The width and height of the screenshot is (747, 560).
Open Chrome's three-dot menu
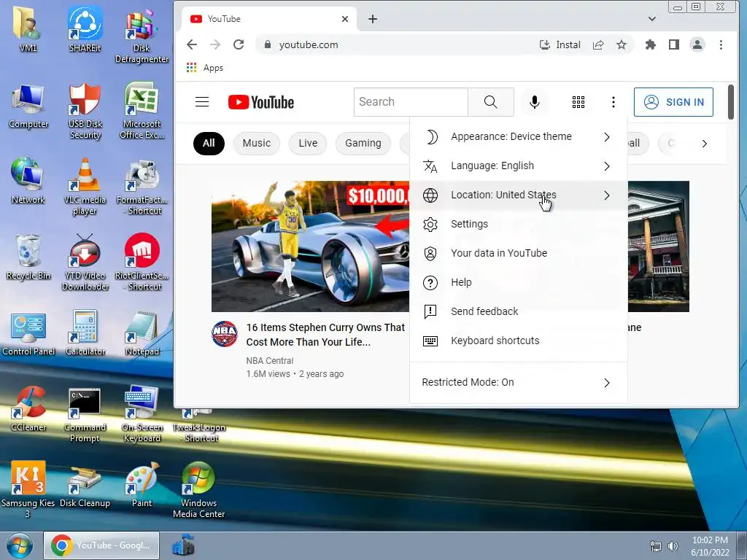[721, 44]
